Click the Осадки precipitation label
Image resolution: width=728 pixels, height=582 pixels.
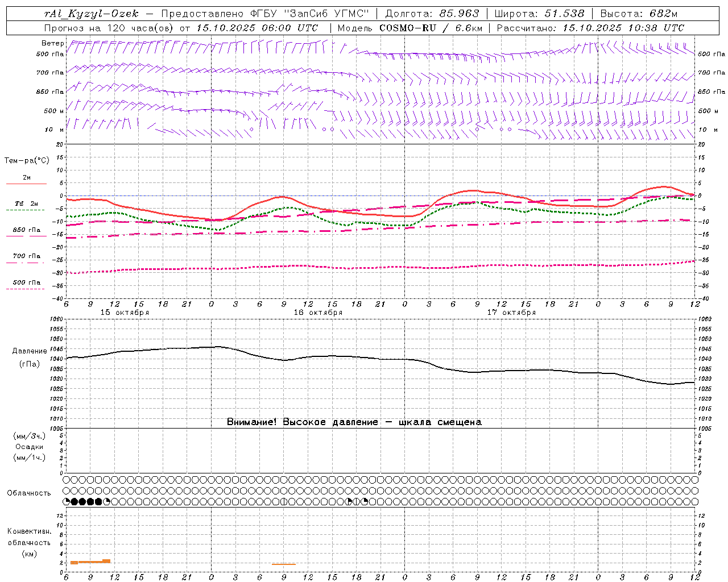(x=30, y=447)
